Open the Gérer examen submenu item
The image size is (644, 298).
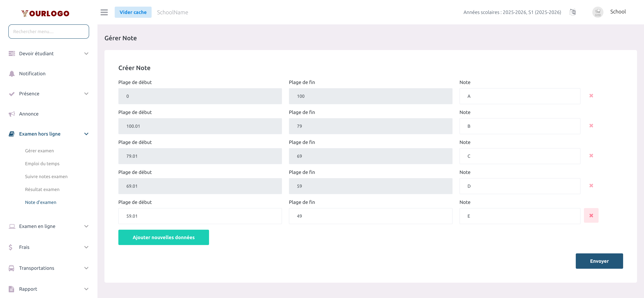[x=39, y=151]
